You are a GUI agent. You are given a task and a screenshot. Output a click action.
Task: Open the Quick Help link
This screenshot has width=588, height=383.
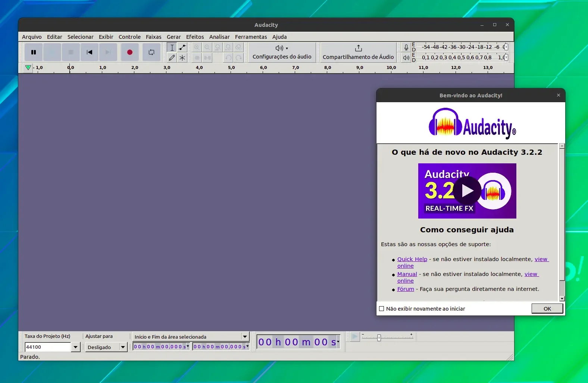coord(412,259)
